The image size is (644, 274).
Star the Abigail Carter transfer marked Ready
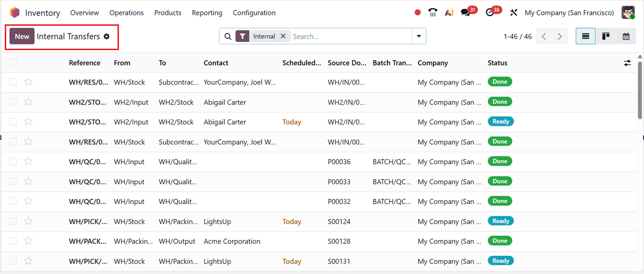(x=28, y=122)
